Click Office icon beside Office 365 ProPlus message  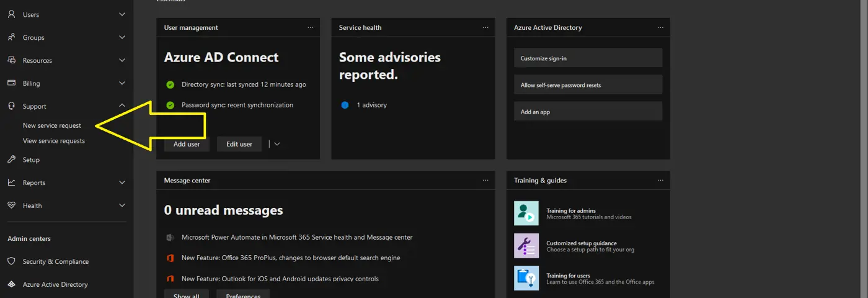pos(170,258)
